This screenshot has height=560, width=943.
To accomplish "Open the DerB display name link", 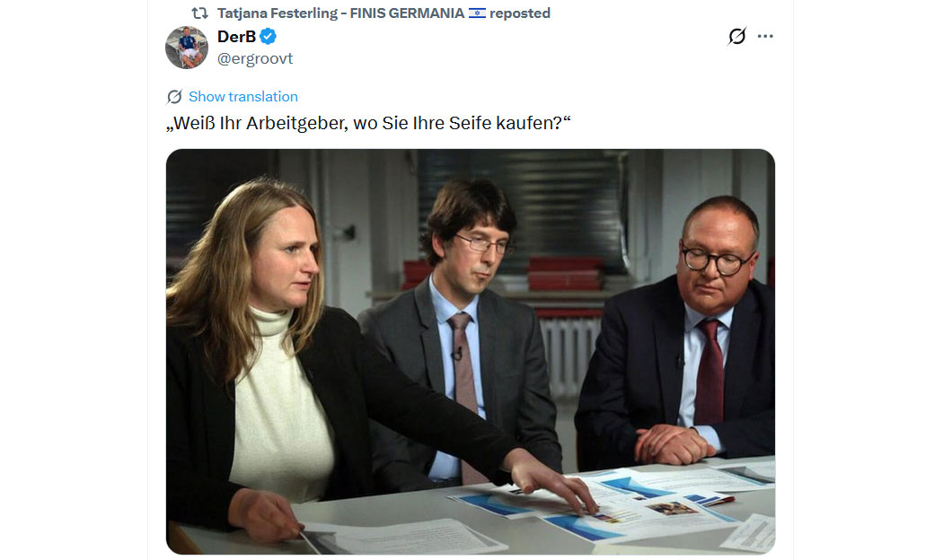I will pos(236,37).
